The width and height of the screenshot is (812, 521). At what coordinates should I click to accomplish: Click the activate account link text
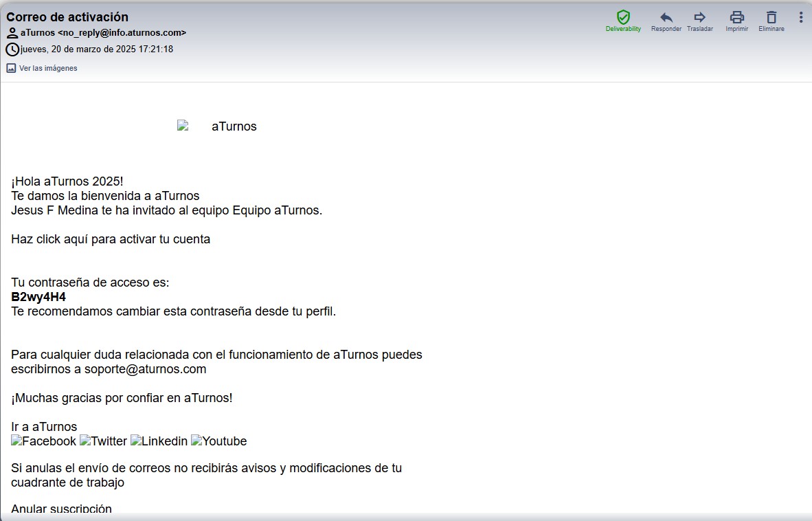click(x=111, y=239)
